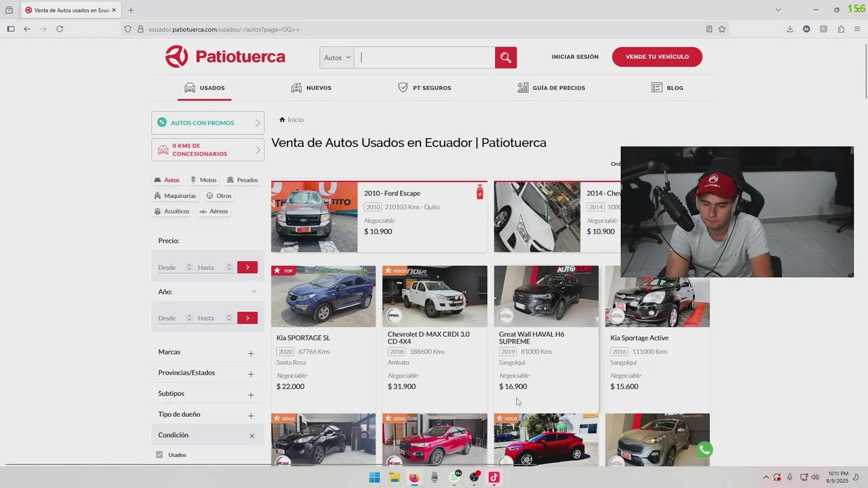Reload the page with browser refresh icon

click(60, 29)
